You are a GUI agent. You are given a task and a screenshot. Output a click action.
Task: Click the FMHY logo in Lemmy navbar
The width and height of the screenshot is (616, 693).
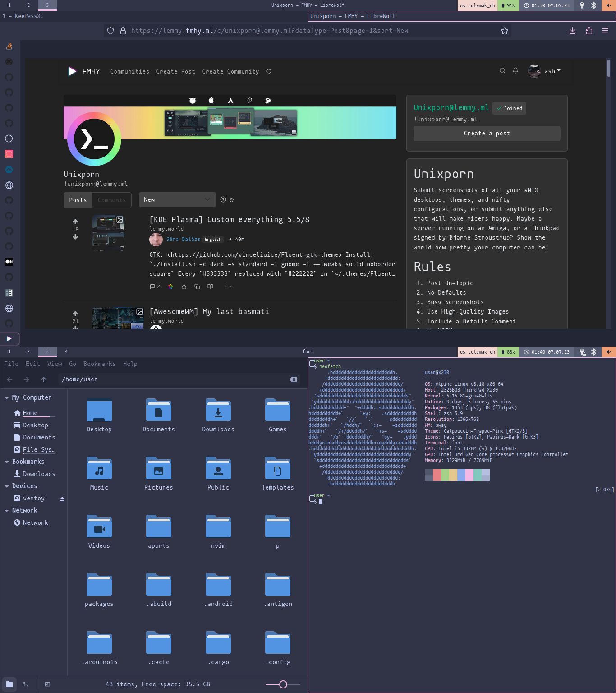84,71
